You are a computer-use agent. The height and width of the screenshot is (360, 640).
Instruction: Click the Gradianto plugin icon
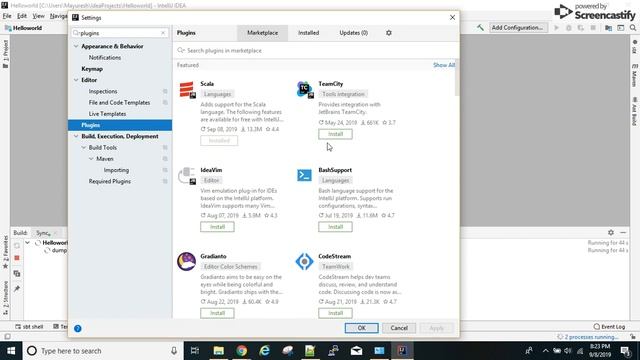click(x=187, y=262)
